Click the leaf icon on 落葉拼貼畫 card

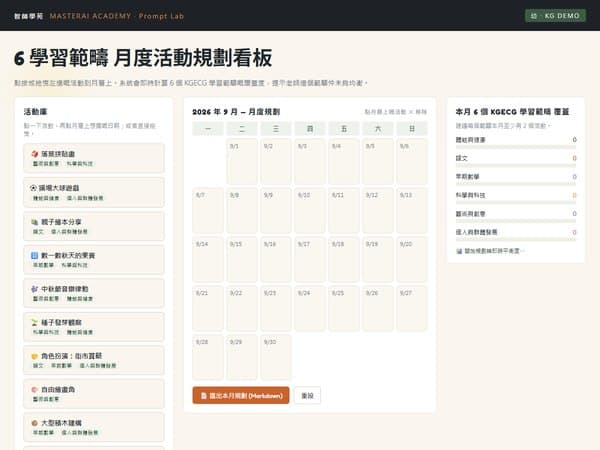[35, 154]
